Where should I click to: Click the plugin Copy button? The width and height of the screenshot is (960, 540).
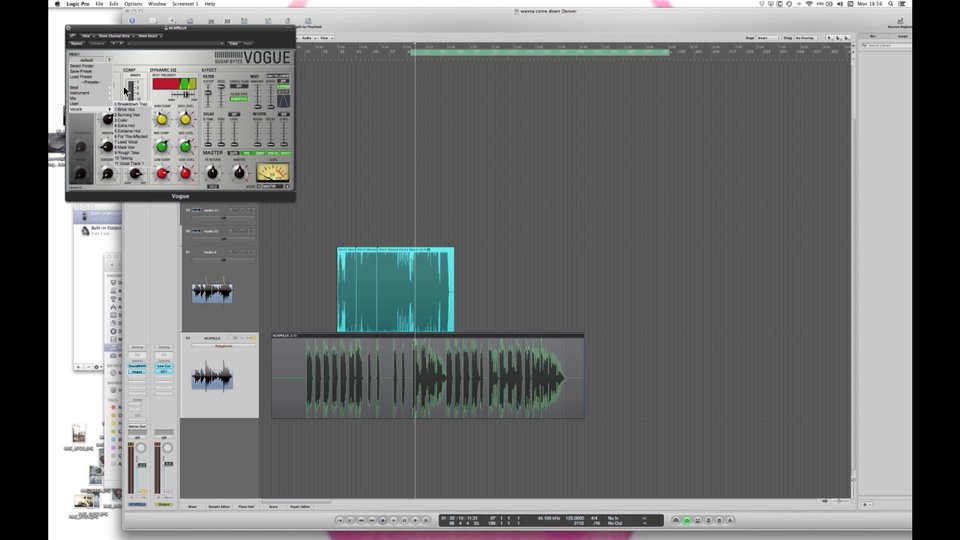click(x=233, y=43)
